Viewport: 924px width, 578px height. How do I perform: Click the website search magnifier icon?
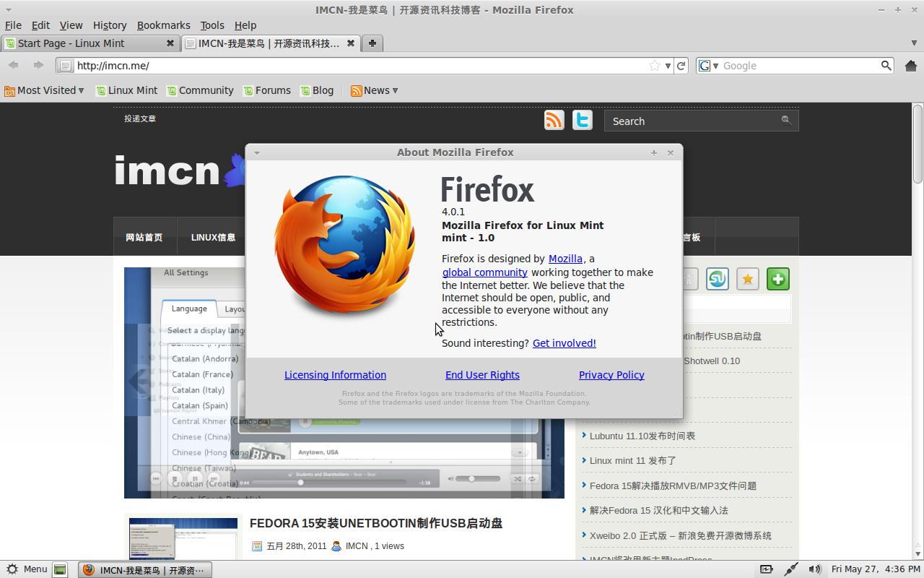click(787, 120)
